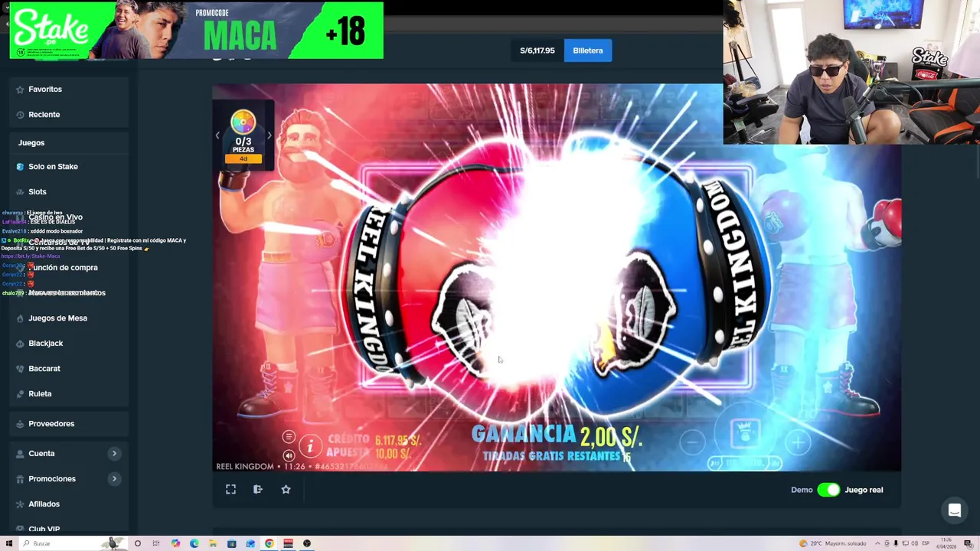Select Solo en Stake category

(x=53, y=167)
